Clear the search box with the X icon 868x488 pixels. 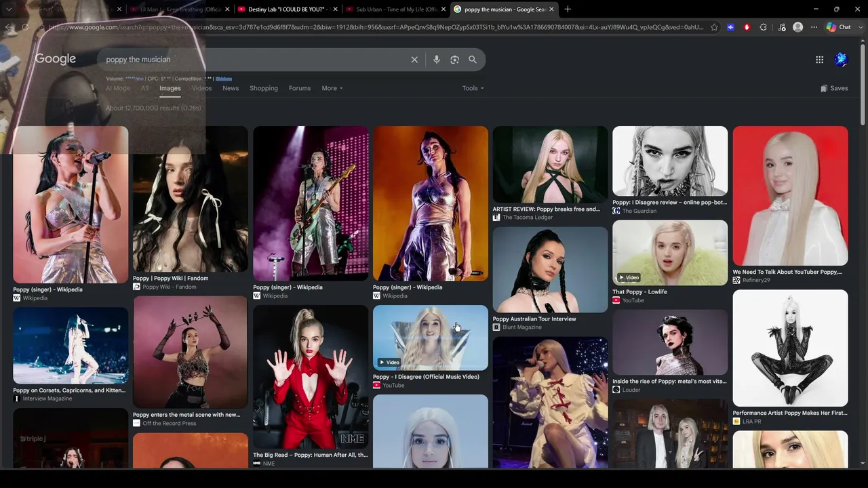(x=414, y=60)
